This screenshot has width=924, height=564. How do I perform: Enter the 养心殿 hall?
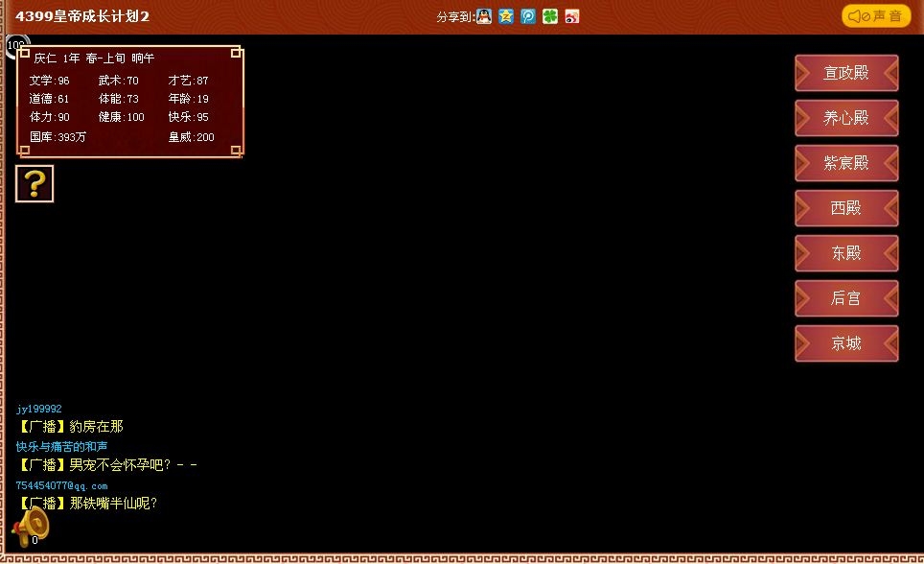(846, 118)
